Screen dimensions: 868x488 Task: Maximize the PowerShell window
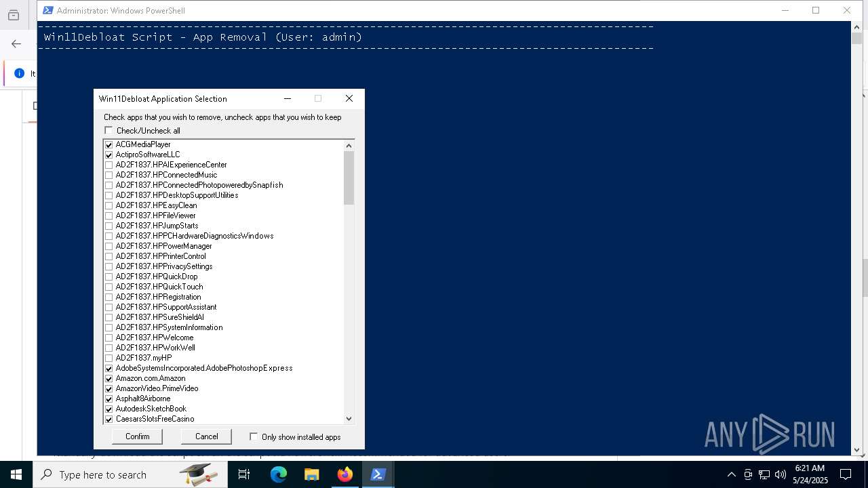[x=816, y=10]
